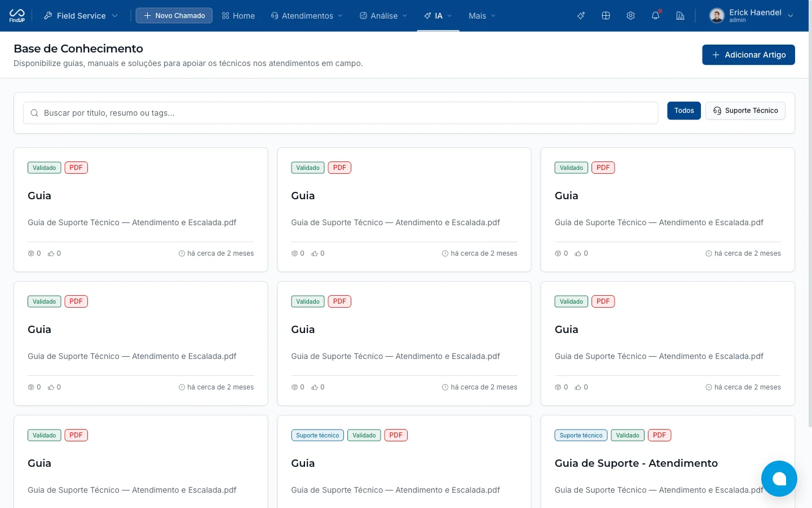Image resolution: width=812 pixels, height=508 pixels.
Task: Click the FindUP logo
Action: (x=17, y=15)
